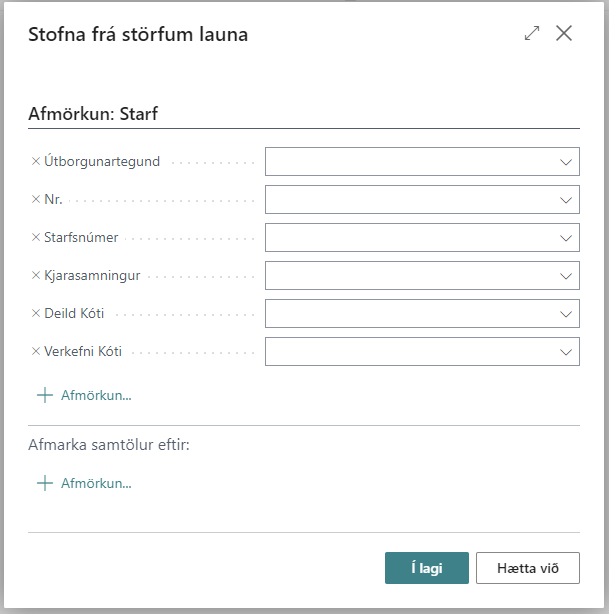Screen dimensions: 609x614
Task: Delete the Starfsnúmer filter via X icon
Action: click(x=36, y=238)
